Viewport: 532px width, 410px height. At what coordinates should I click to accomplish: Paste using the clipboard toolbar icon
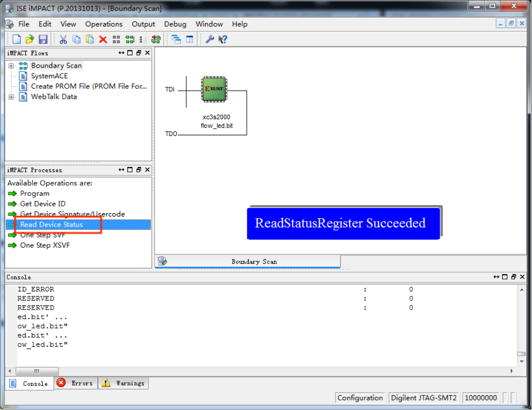(90, 39)
